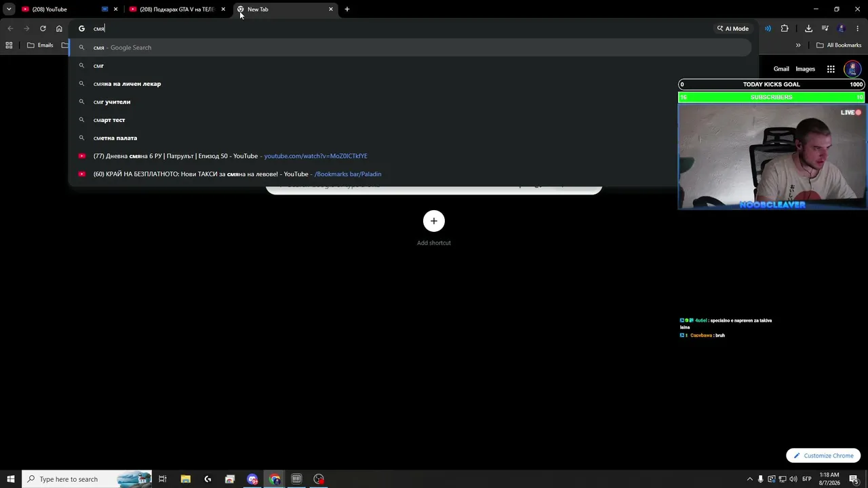Open the Google apps grid icon
This screenshot has width=868, height=488.
[x=831, y=69]
